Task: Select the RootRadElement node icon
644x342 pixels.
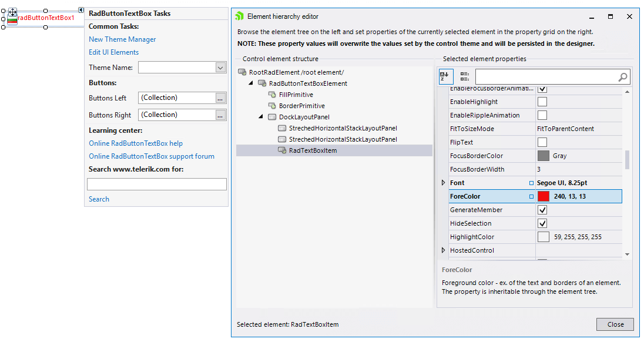Action: (242, 72)
